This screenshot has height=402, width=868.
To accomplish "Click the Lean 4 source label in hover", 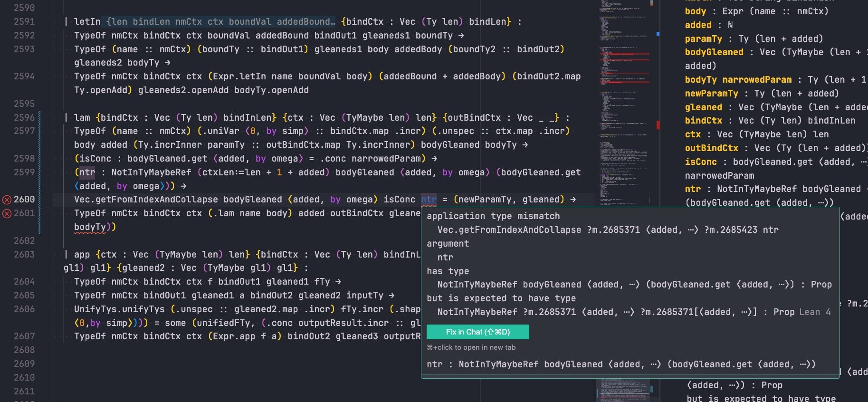I will [815, 312].
